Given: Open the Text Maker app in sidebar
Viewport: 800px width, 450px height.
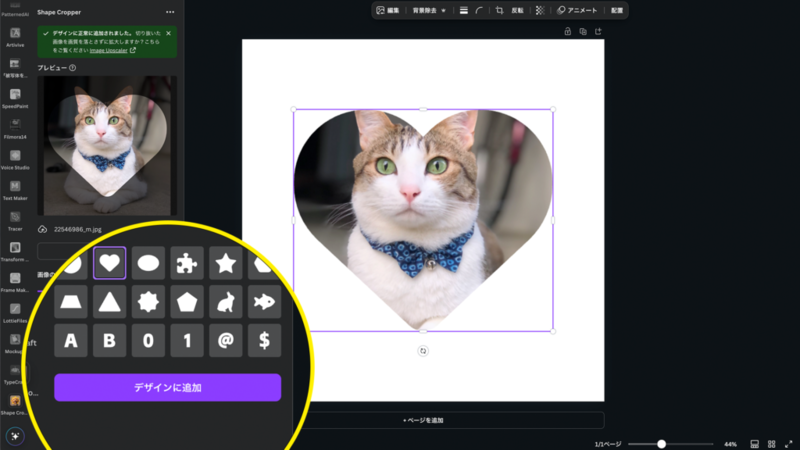Looking at the screenshot, I should click(x=15, y=190).
